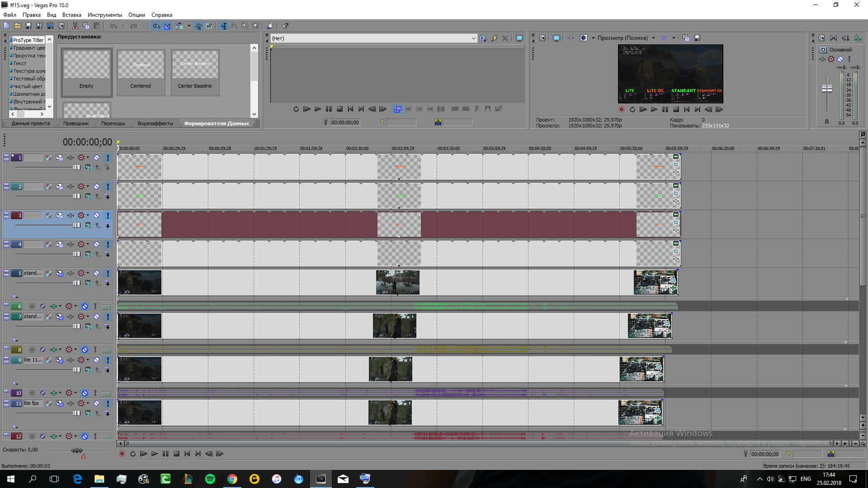Mute video track 4
The image size is (868, 488).
click(96, 244)
